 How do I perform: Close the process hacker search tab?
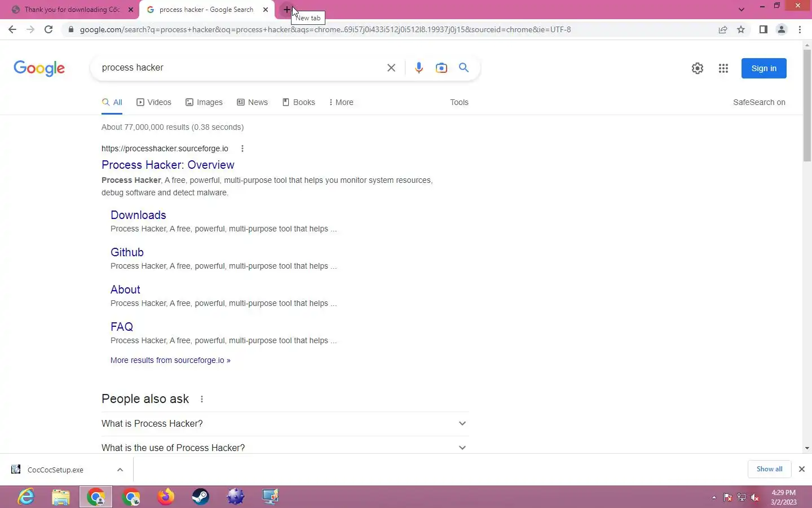point(266,10)
